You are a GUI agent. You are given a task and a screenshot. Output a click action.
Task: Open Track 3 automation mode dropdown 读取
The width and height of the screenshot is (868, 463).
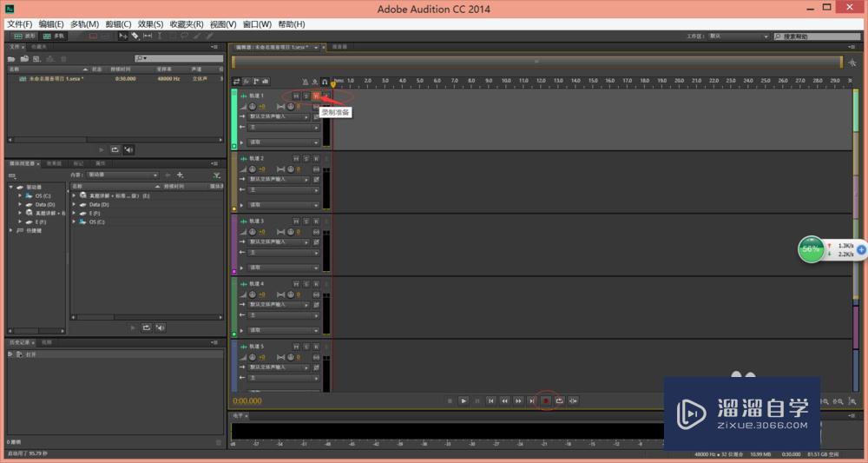tap(284, 268)
